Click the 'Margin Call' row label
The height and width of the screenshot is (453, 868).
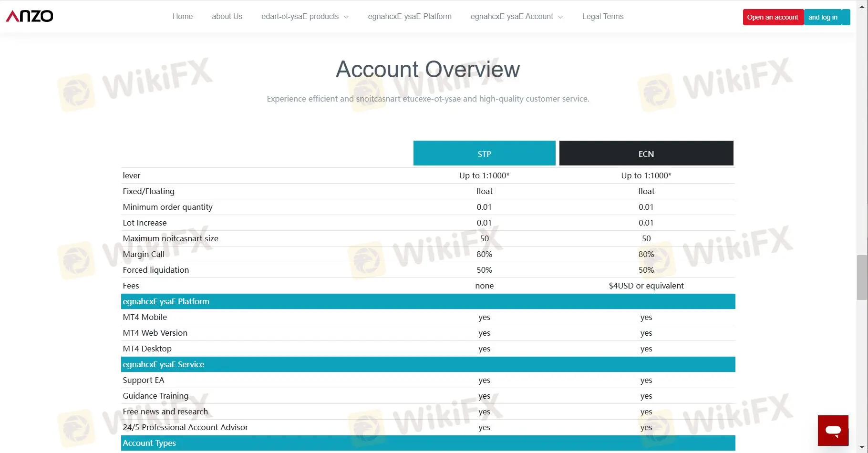tap(144, 254)
